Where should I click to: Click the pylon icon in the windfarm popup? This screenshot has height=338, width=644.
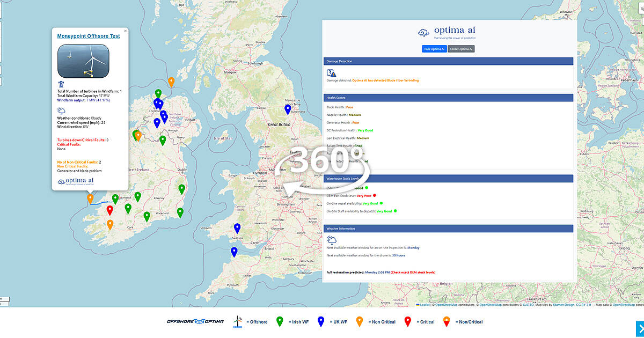(x=61, y=85)
